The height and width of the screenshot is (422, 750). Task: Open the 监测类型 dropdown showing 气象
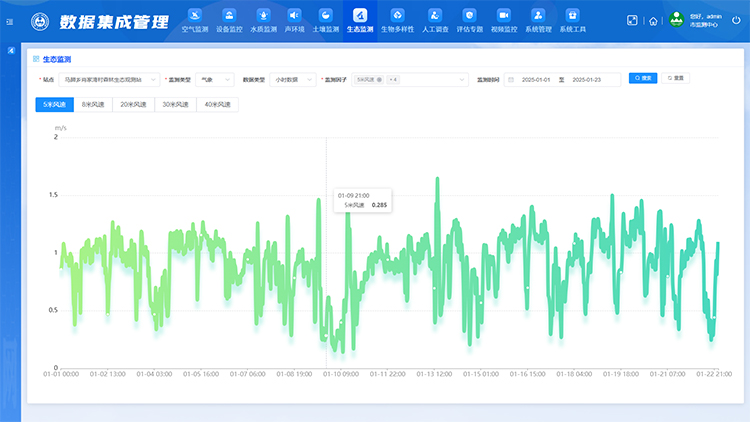(215, 78)
